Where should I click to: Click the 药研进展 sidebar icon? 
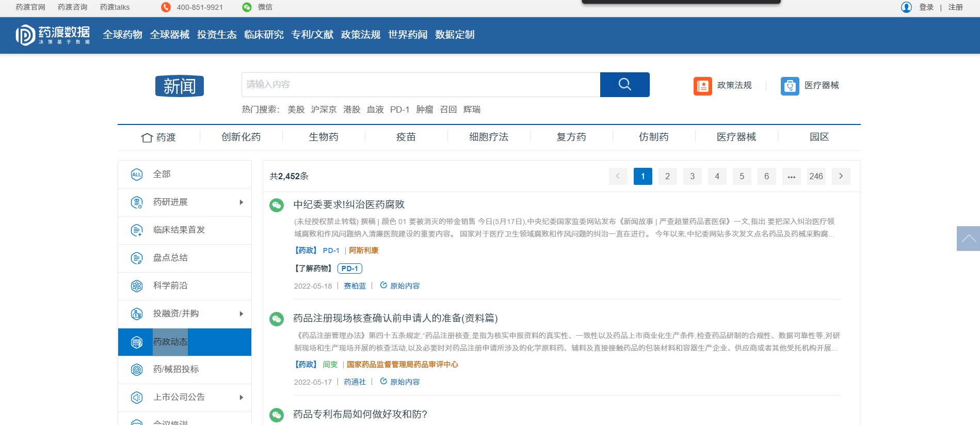(136, 202)
